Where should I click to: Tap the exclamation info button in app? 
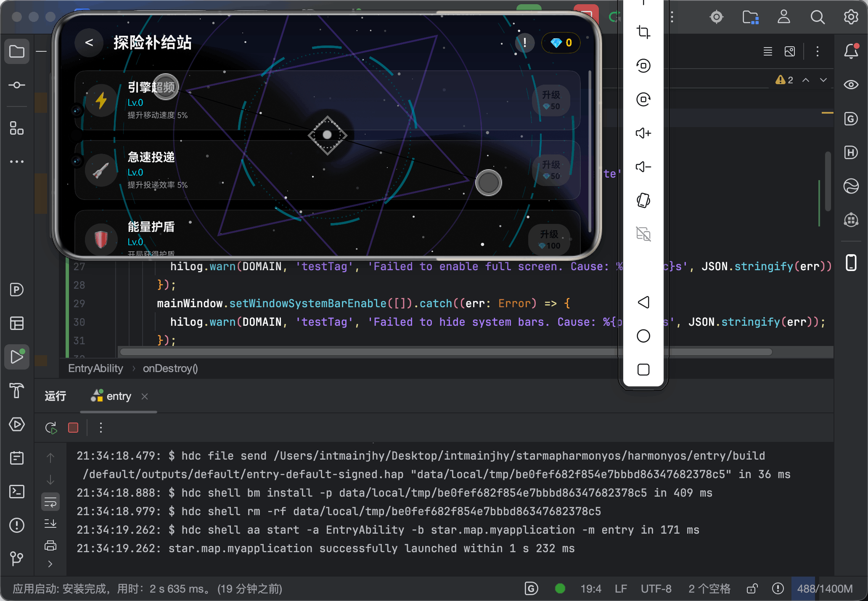(x=525, y=43)
